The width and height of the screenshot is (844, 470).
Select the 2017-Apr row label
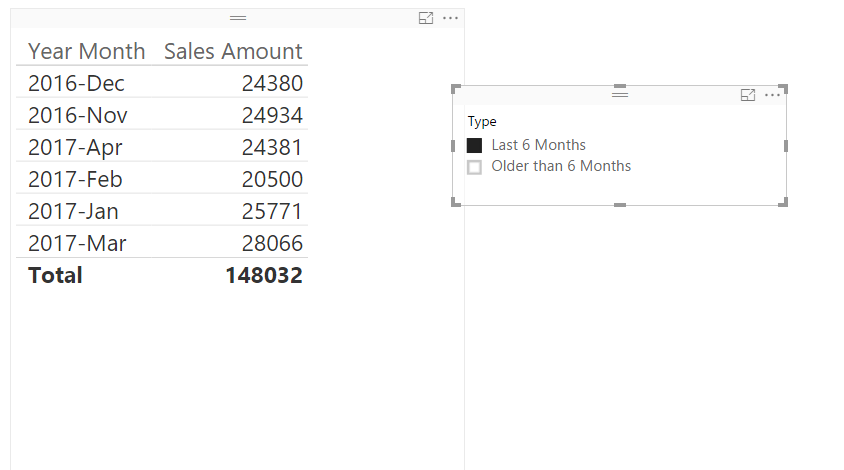pos(75,148)
